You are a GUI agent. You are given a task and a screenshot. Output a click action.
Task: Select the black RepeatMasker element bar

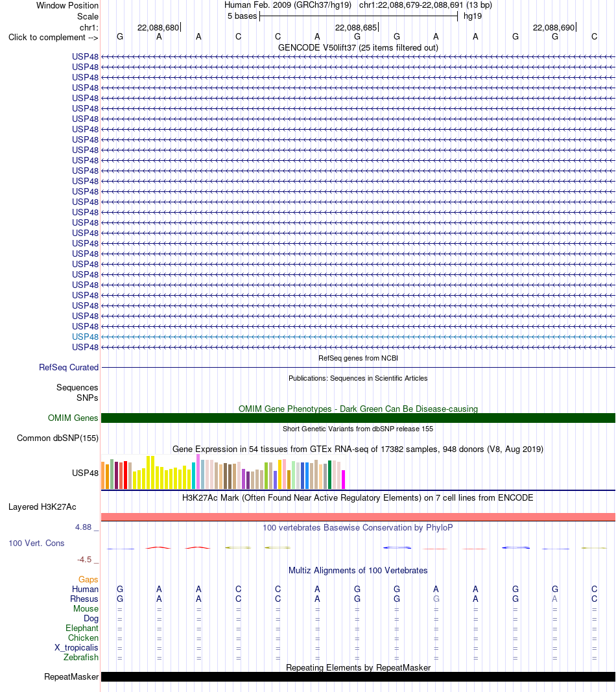(x=358, y=676)
